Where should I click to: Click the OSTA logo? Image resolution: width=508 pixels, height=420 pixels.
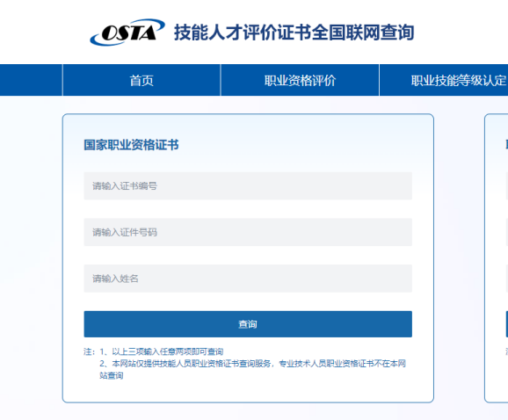click(127, 32)
